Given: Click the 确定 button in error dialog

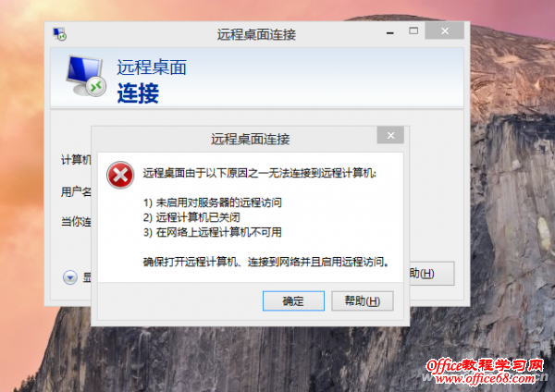Looking at the screenshot, I should (293, 301).
